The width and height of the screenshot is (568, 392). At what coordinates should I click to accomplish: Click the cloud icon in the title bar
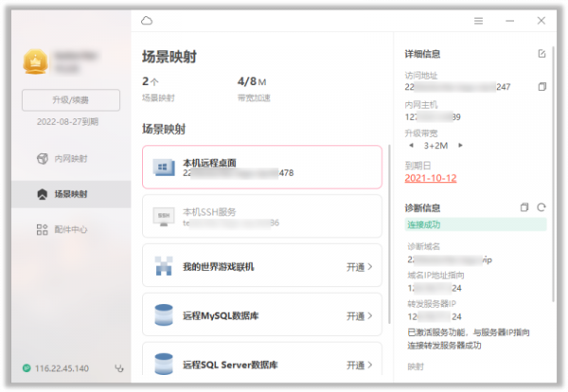tap(146, 20)
